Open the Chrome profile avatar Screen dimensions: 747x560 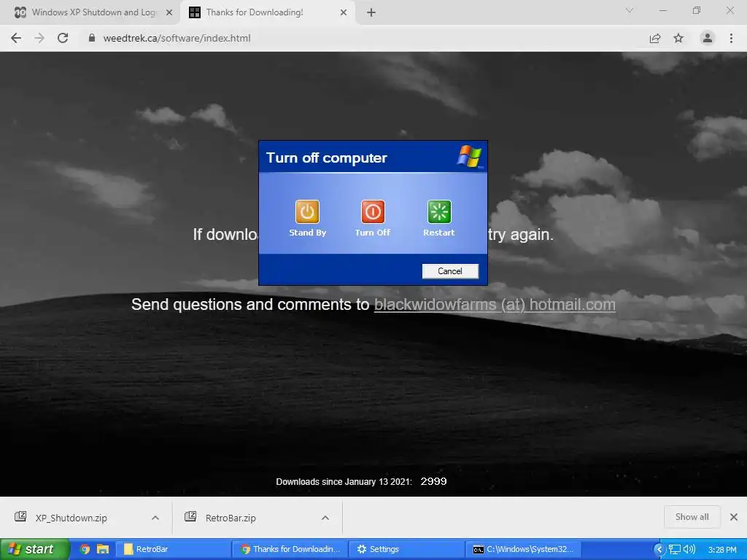pyautogui.click(x=708, y=38)
